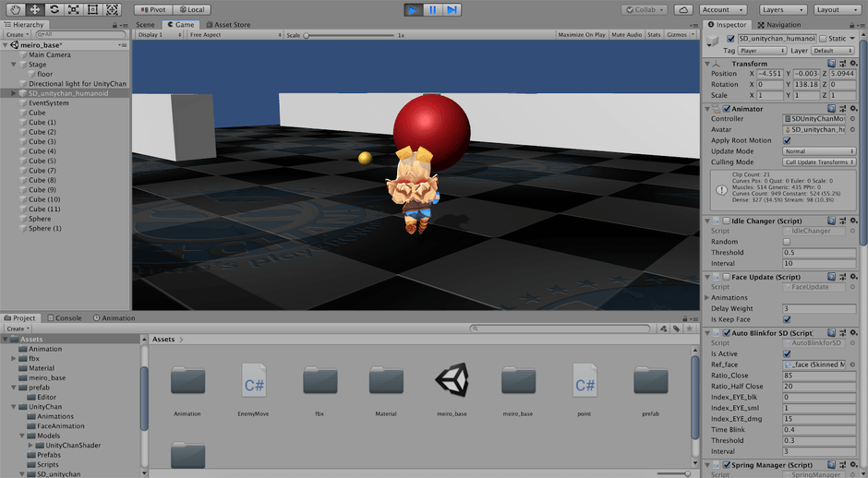868x478 pixels.
Task: Open the Idle Changer preset icon
Action: [x=842, y=221]
